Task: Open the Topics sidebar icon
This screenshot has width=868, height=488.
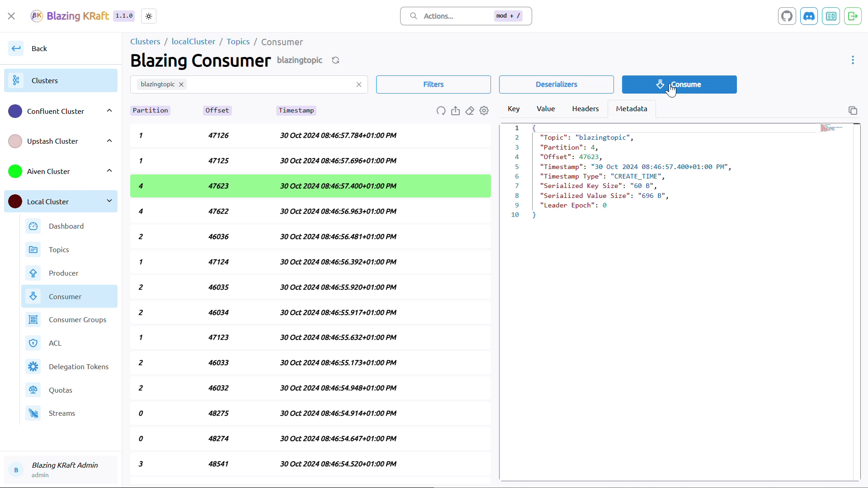Action: pos(33,249)
